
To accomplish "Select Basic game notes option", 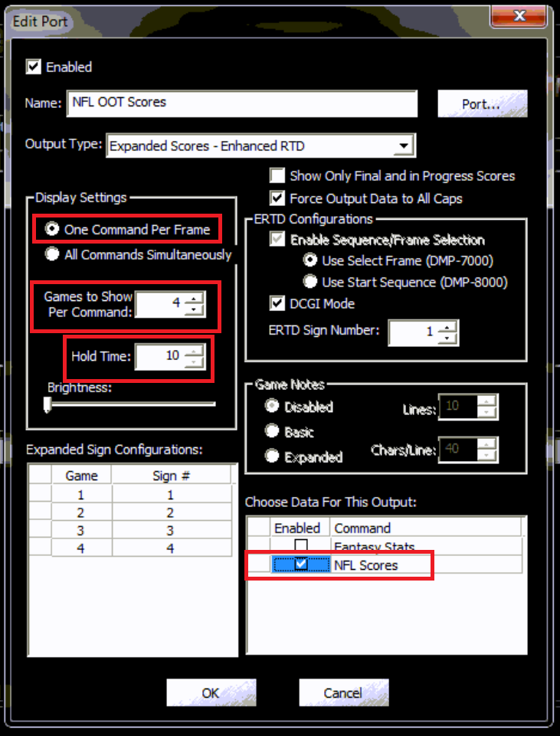I will (271, 432).
